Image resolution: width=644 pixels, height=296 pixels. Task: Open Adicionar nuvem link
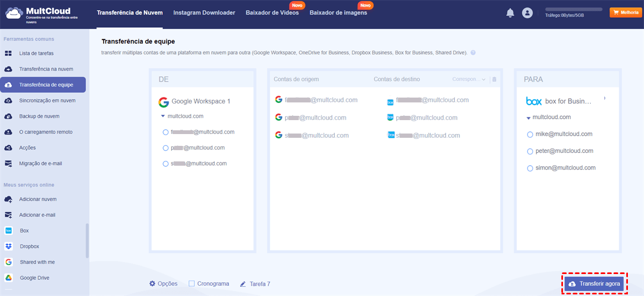click(38, 199)
